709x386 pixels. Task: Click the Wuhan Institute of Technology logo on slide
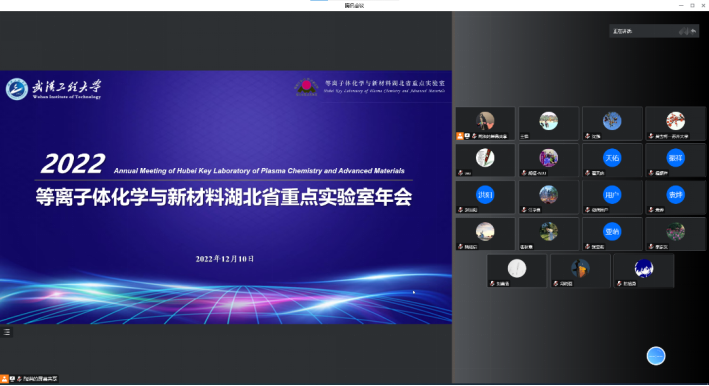pyautogui.click(x=53, y=89)
